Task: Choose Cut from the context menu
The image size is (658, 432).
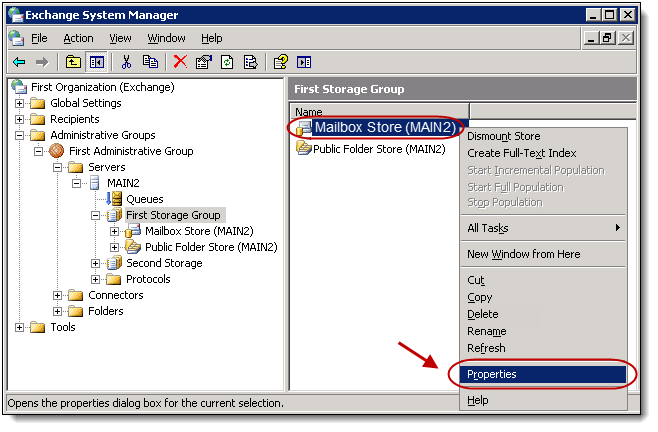Action: coord(543,280)
